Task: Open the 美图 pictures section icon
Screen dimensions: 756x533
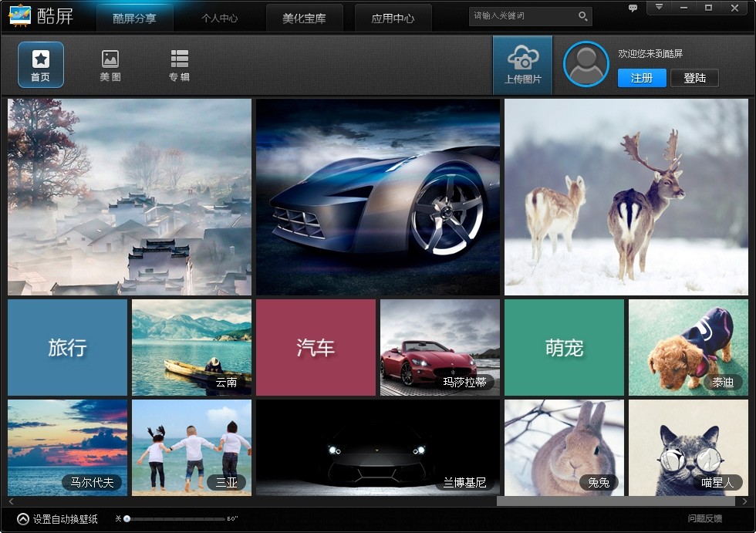Action: click(110, 59)
